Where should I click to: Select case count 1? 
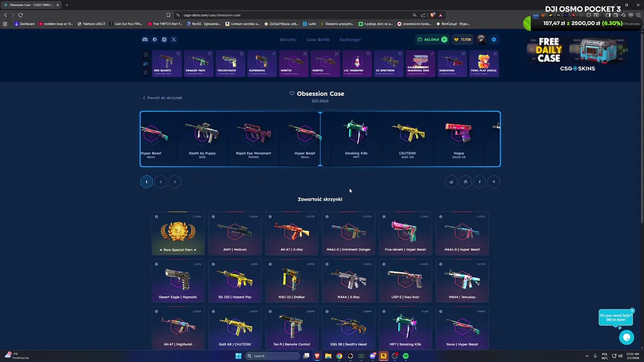(146, 182)
